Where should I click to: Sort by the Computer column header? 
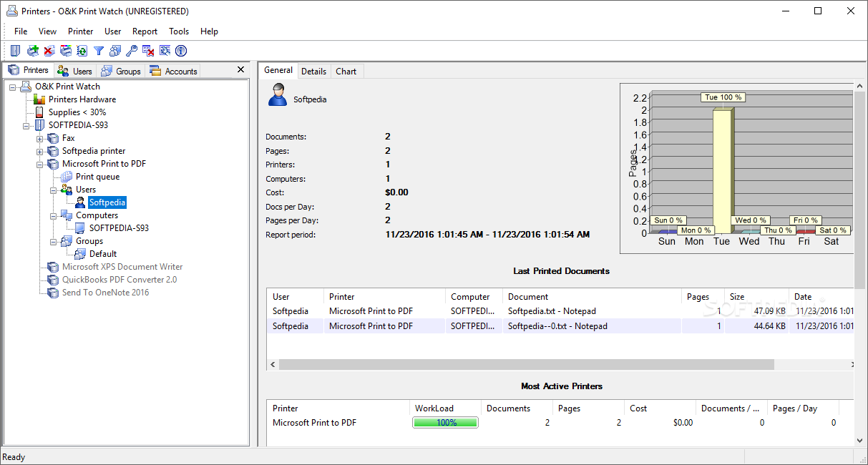click(474, 296)
